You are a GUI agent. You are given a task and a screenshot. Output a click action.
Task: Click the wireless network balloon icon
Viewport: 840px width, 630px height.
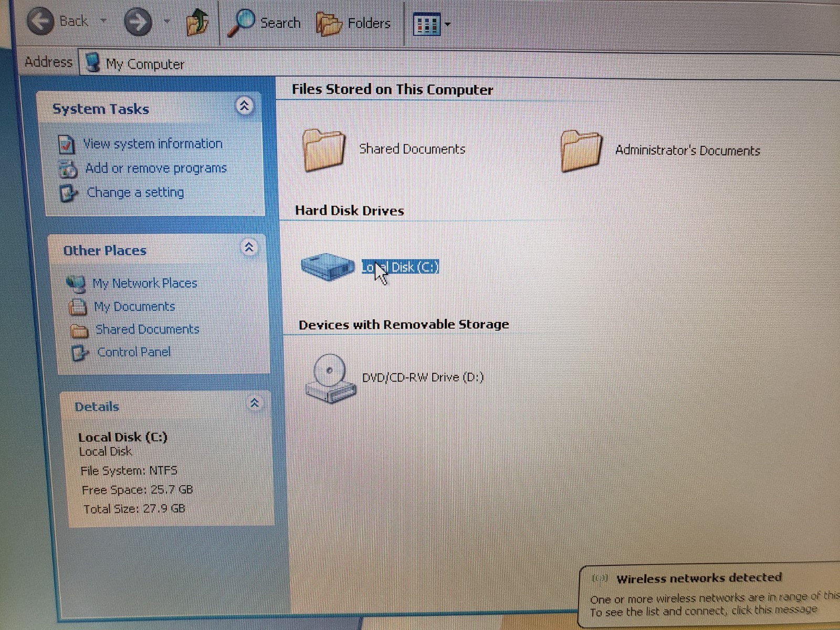pos(600,579)
